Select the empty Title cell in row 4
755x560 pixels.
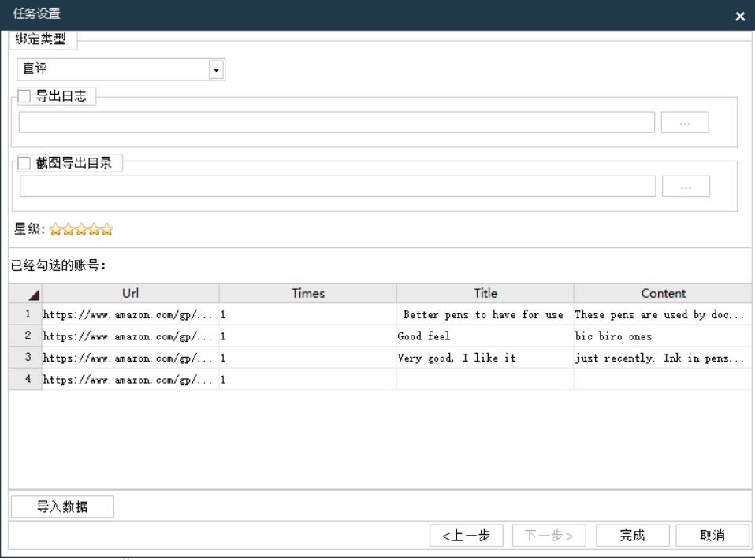[484, 380]
